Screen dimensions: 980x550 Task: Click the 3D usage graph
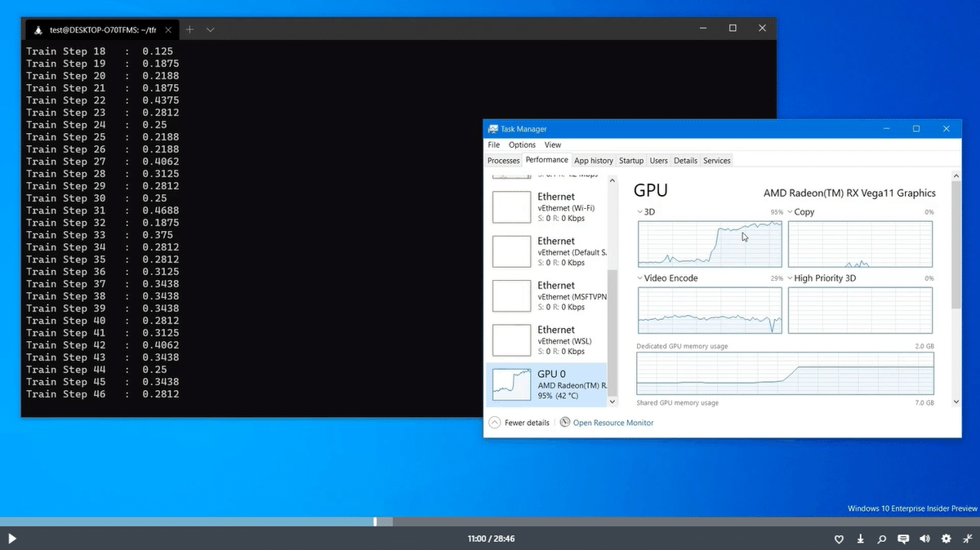coord(710,244)
